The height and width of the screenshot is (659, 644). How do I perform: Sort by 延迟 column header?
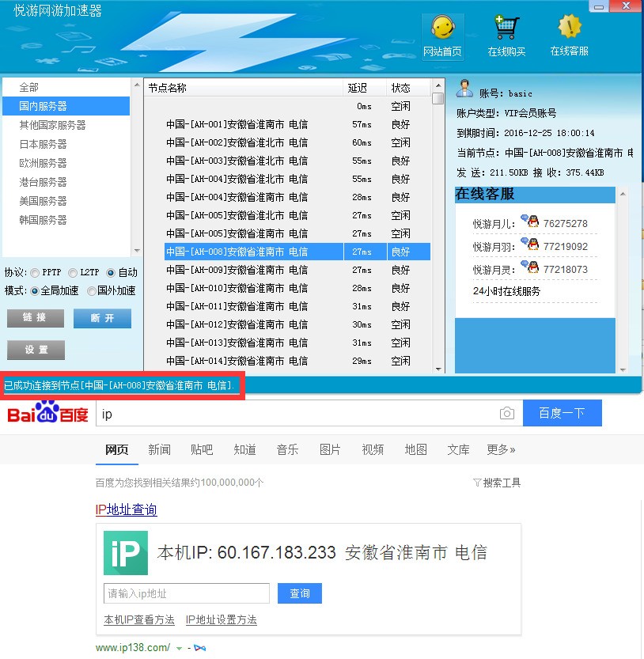click(x=364, y=88)
